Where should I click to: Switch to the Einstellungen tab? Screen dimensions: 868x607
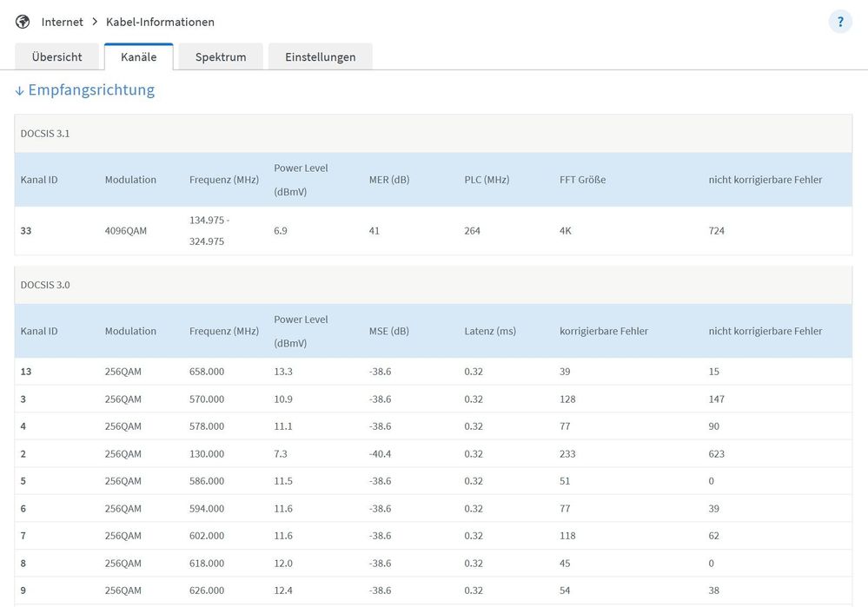click(321, 56)
